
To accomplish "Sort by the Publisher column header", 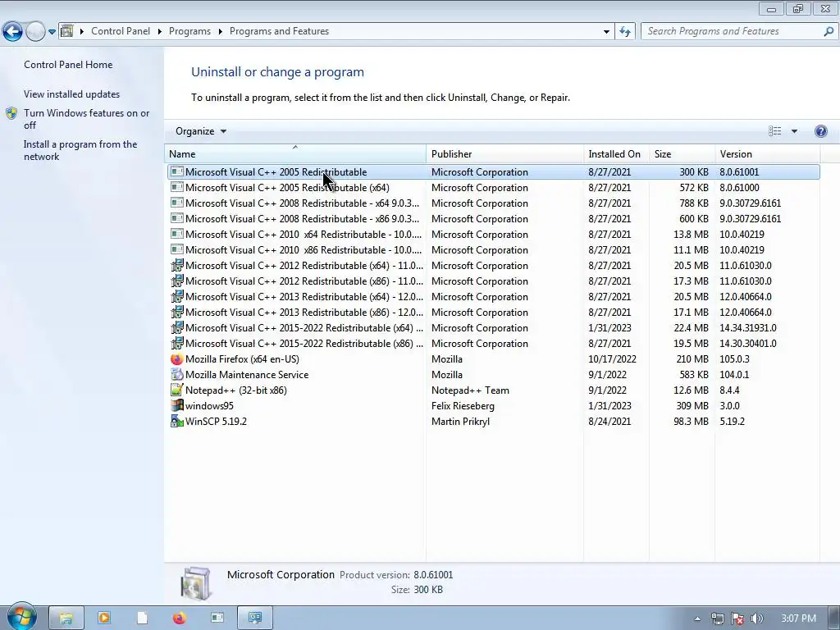I will pyautogui.click(x=504, y=153).
